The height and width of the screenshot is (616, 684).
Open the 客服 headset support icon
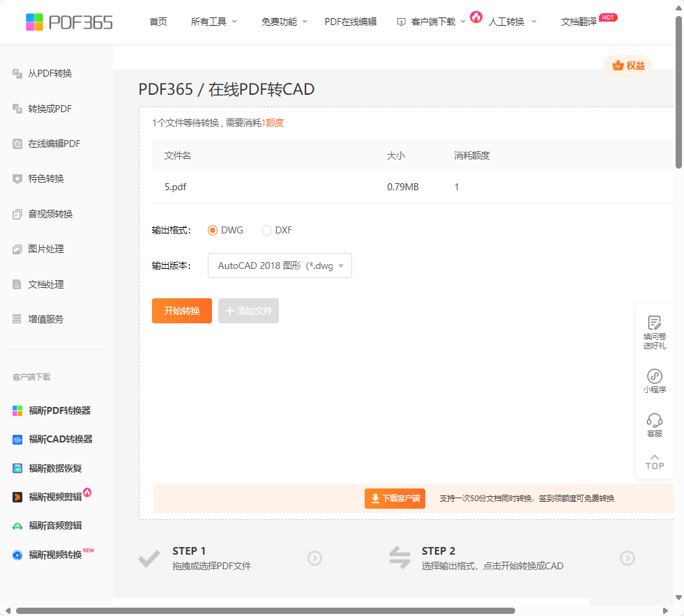[654, 421]
